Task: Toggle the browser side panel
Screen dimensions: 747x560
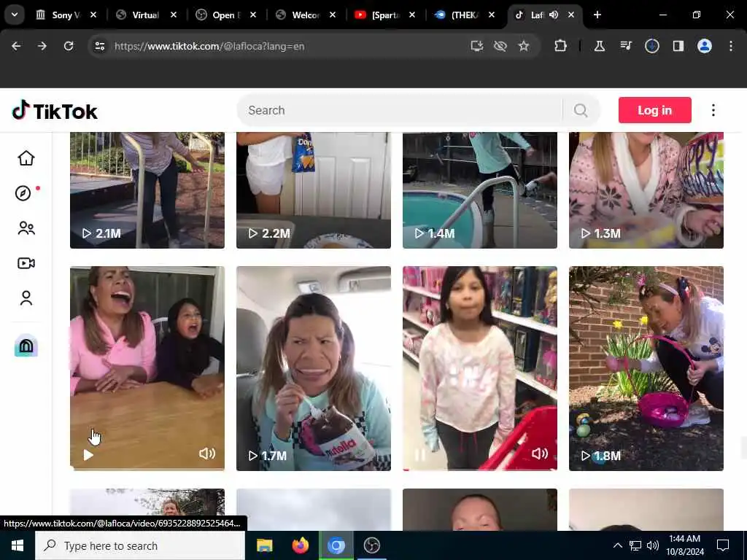Action: click(x=678, y=46)
